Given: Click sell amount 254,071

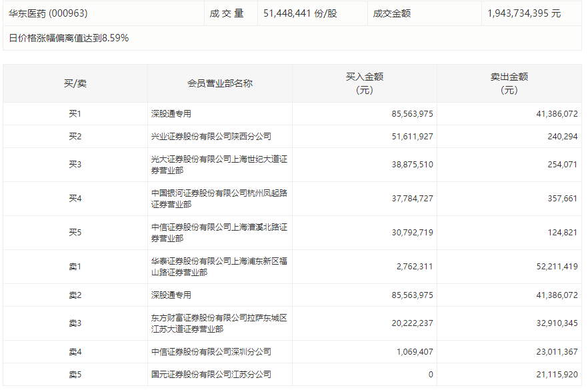Looking at the screenshot, I should [563, 164].
